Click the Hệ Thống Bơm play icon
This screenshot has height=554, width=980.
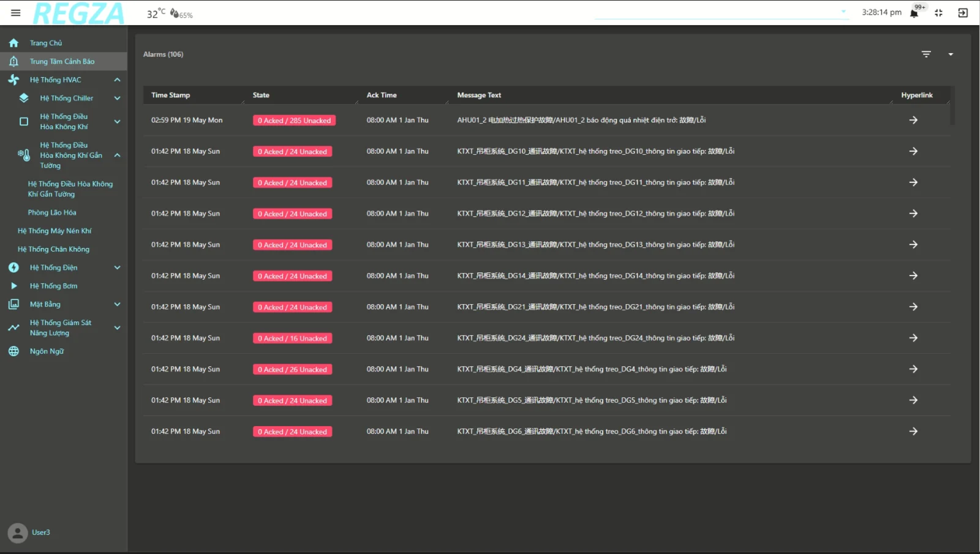(13, 286)
